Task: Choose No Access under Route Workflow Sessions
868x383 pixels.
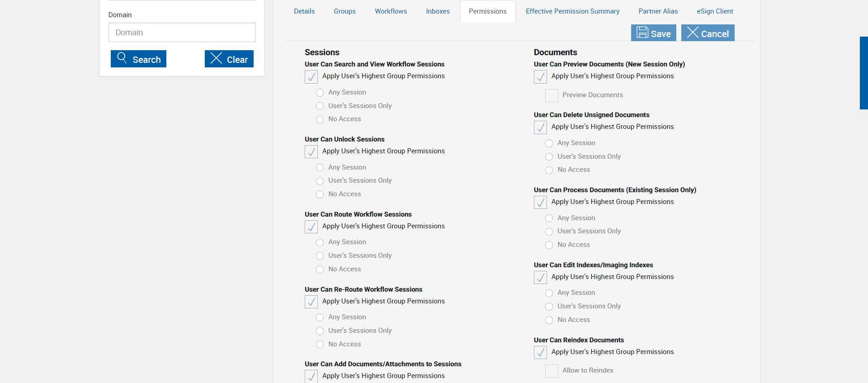Action: pos(320,270)
